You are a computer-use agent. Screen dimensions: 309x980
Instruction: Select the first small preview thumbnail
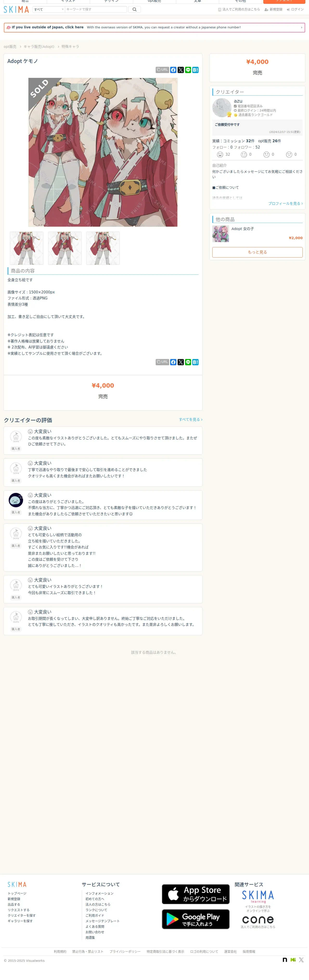pos(27,248)
